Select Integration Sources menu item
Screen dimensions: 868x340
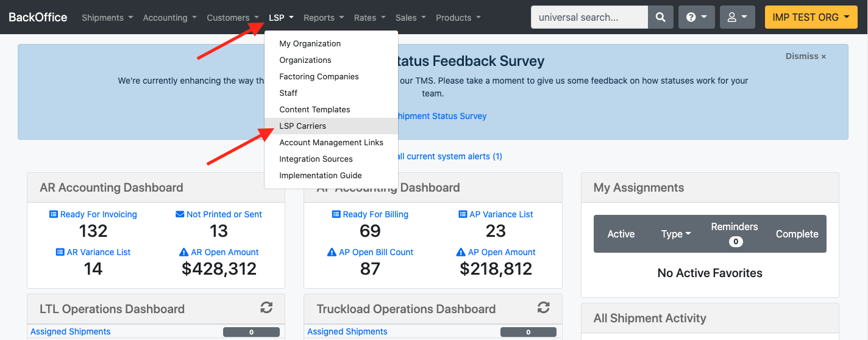pos(316,159)
